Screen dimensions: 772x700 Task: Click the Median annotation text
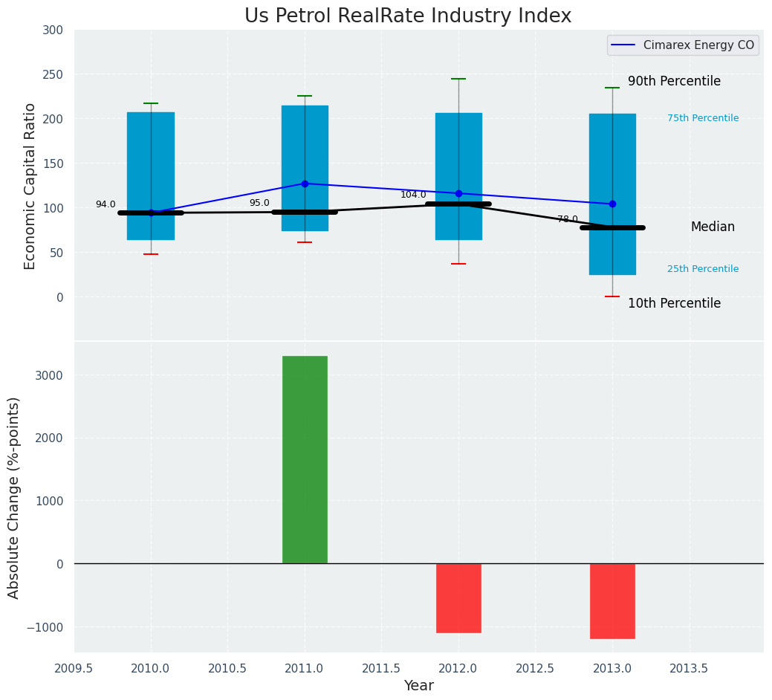coord(712,227)
